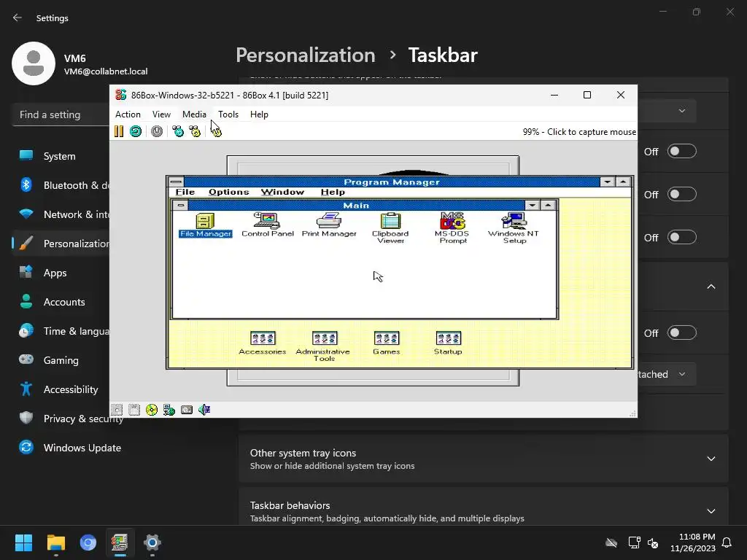Select the Accessories program group
Image resolution: width=747 pixels, height=560 pixels.
pyautogui.click(x=263, y=343)
